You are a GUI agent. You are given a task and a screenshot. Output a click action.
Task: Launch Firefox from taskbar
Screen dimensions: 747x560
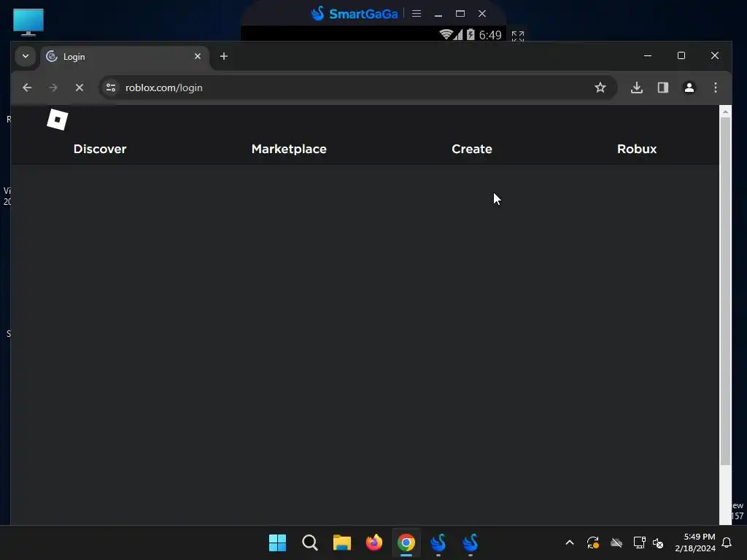point(374,542)
